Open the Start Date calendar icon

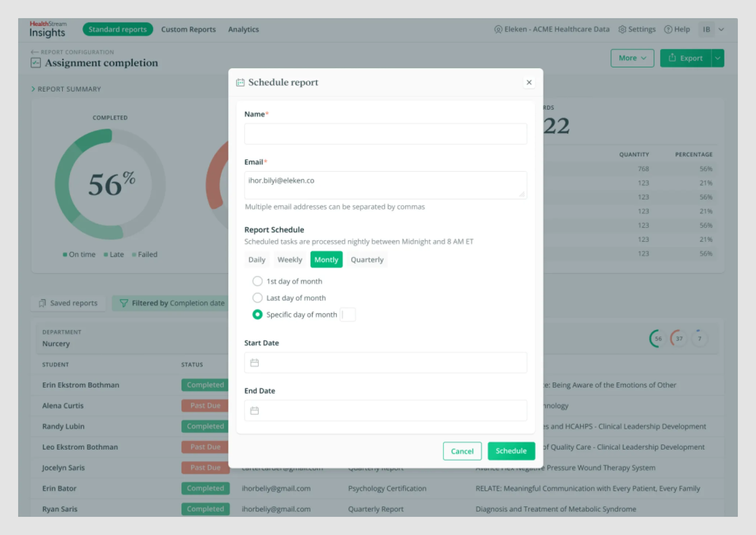(255, 363)
